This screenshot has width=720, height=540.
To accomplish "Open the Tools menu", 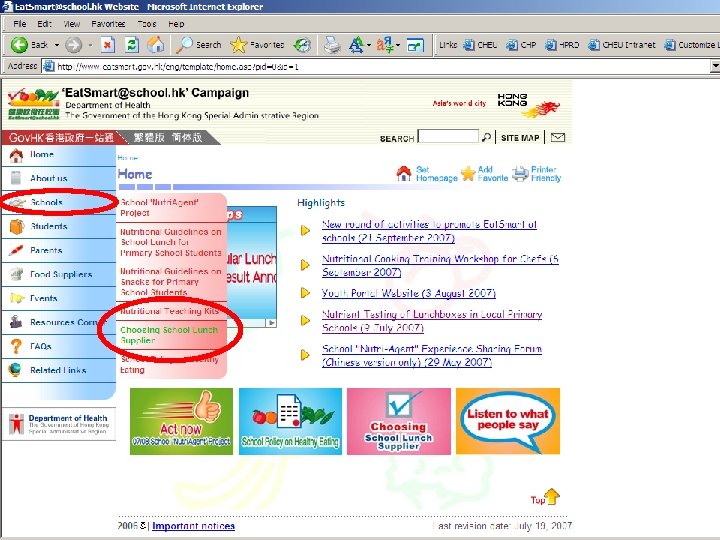I will [147, 24].
